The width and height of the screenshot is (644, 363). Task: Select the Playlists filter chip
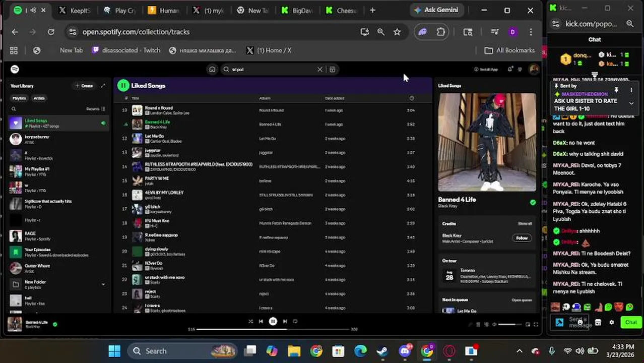(19, 98)
